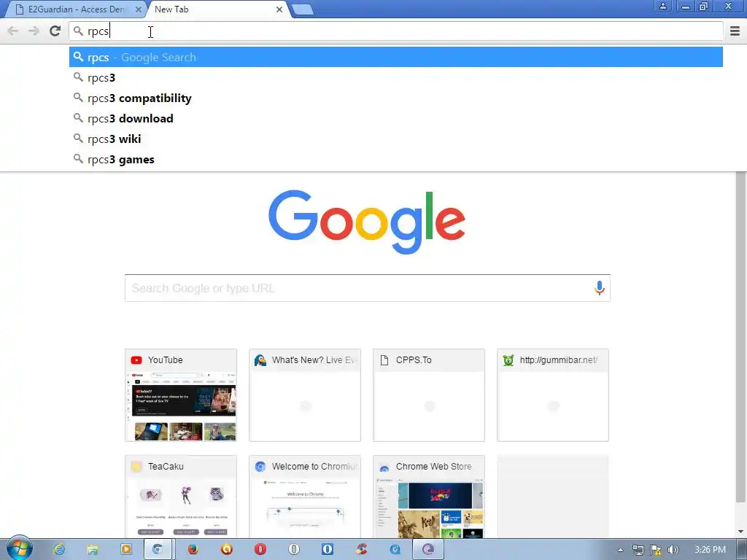Reload the current page

click(55, 31)
